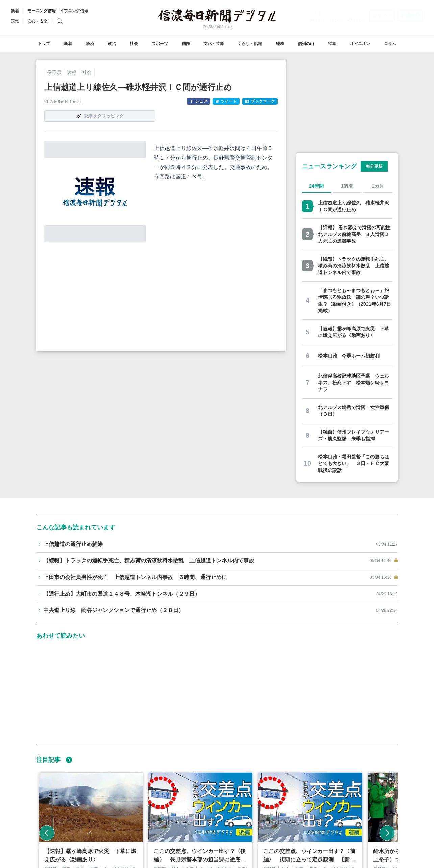Open 社会 navigation item
The height and width of the screenshot is (868, 434).
pos(134,44)
